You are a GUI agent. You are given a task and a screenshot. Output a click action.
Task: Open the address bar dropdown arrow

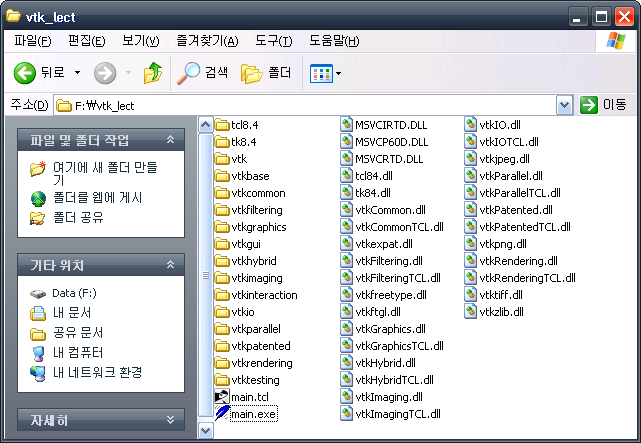pyautogui.click(x=565, y=105)
